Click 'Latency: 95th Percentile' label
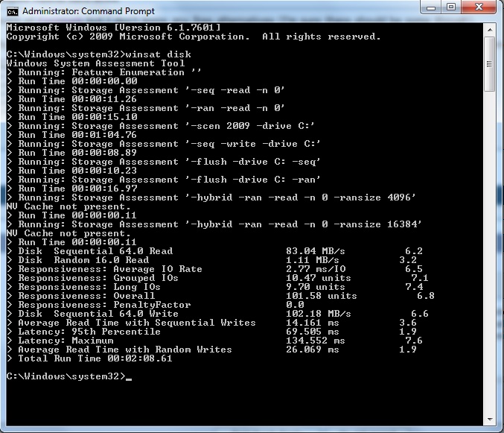504x433 pixels. (89, 332)
